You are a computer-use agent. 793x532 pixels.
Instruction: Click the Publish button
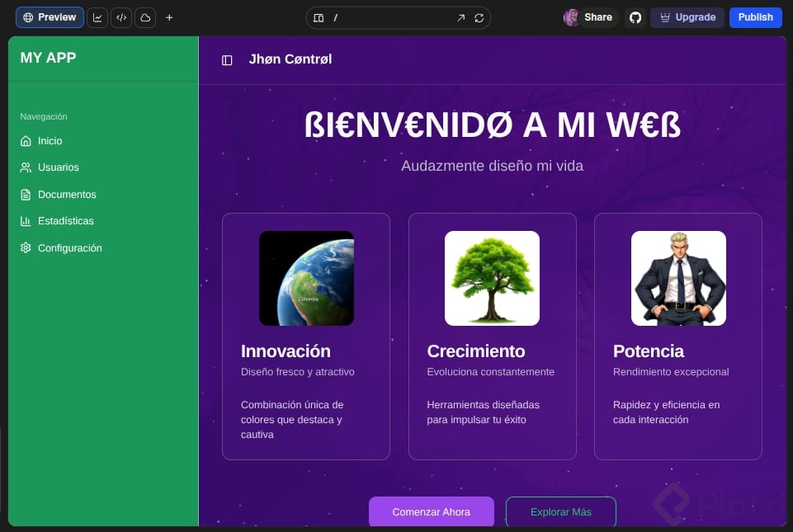pos(756,17)
